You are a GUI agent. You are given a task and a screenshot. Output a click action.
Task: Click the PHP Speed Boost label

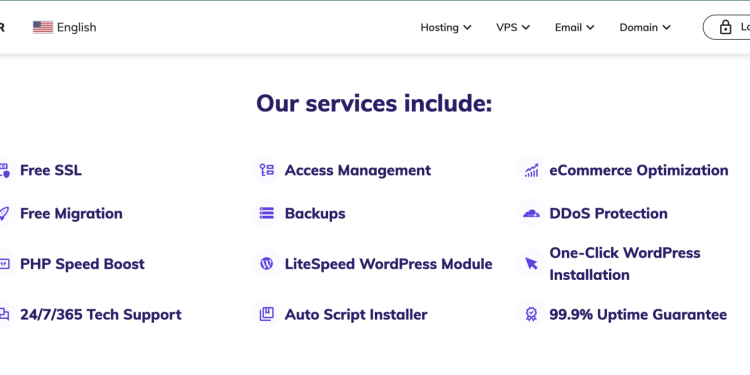(x=82, y=264)
